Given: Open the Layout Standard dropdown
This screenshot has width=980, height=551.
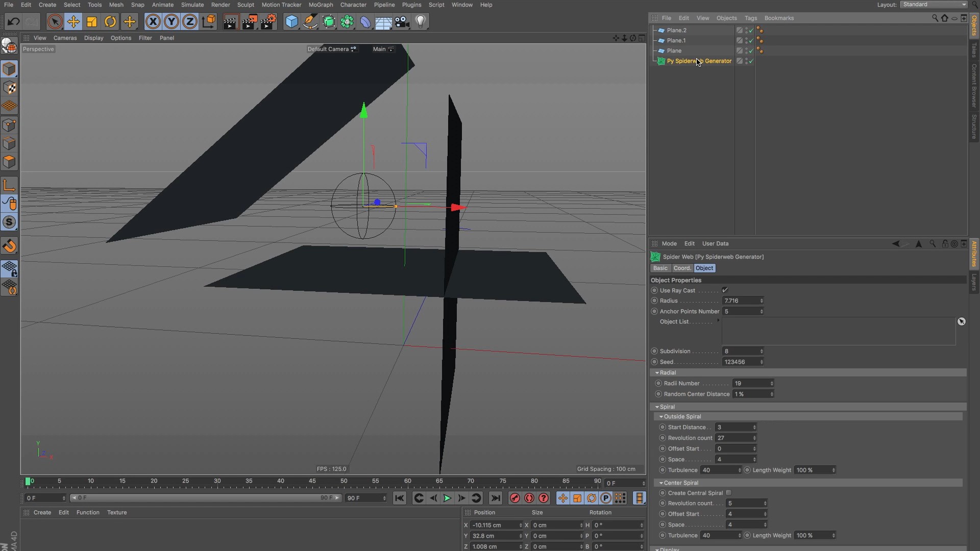Looking at the screenshot, I should coord(934,5).
